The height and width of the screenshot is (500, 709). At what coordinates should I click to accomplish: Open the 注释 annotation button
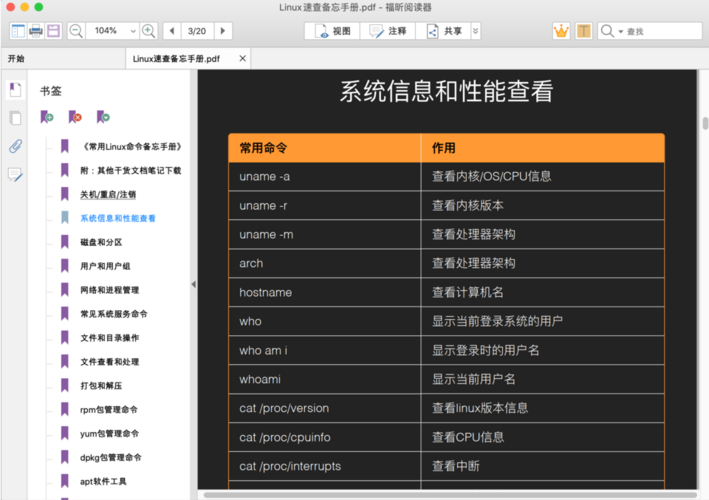point(388,31)
